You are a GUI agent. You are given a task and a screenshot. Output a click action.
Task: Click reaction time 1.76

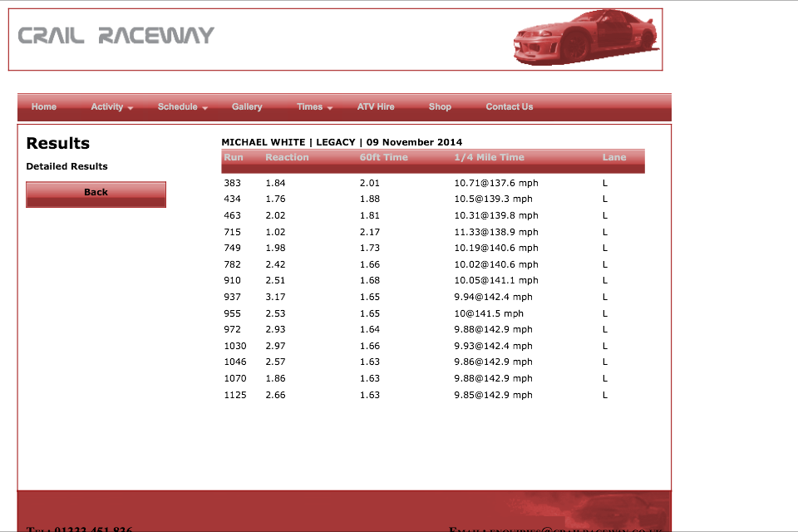point(275,199)
